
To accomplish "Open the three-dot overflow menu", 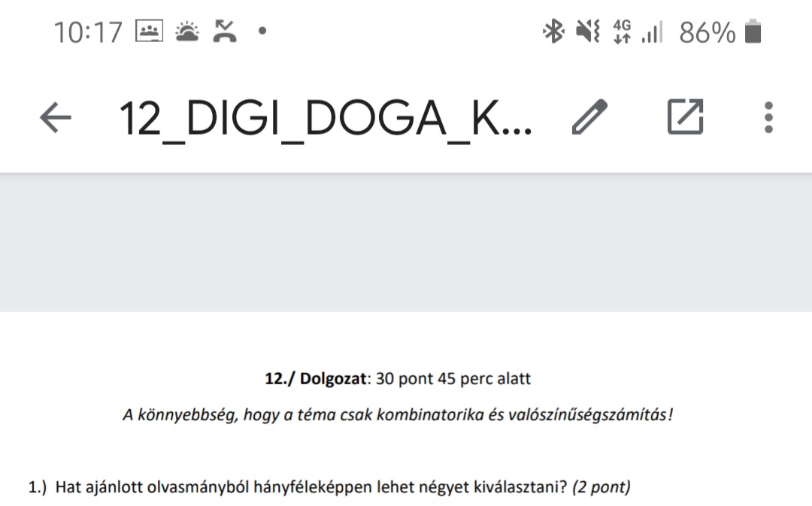I will 768,117.
